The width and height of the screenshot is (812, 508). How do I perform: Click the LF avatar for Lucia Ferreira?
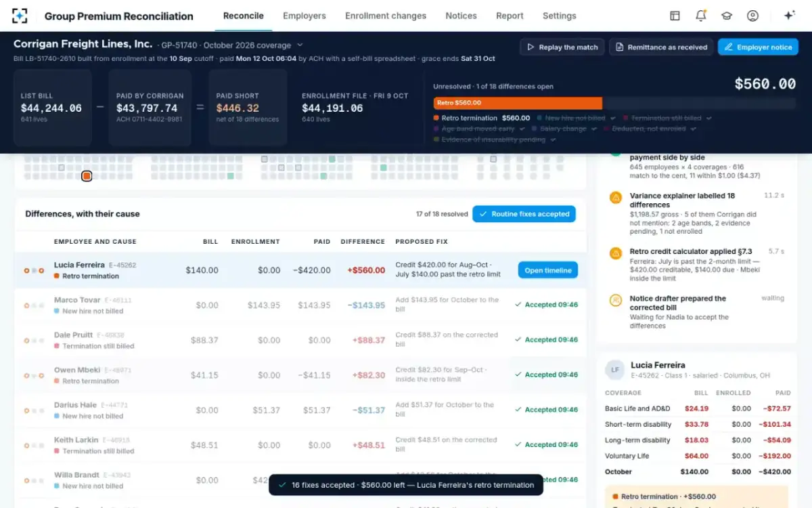(x=614, y=369)
